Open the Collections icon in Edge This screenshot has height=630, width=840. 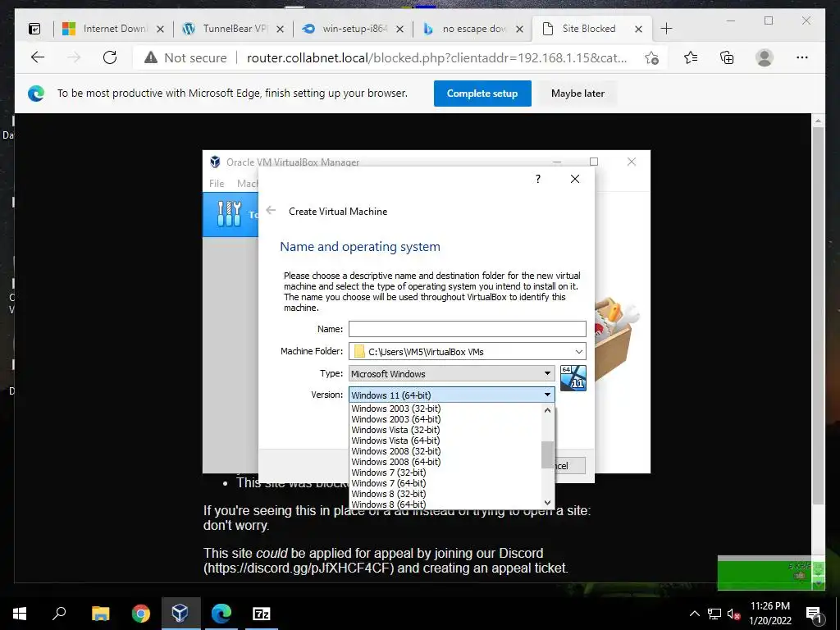(x=727, y=57)
